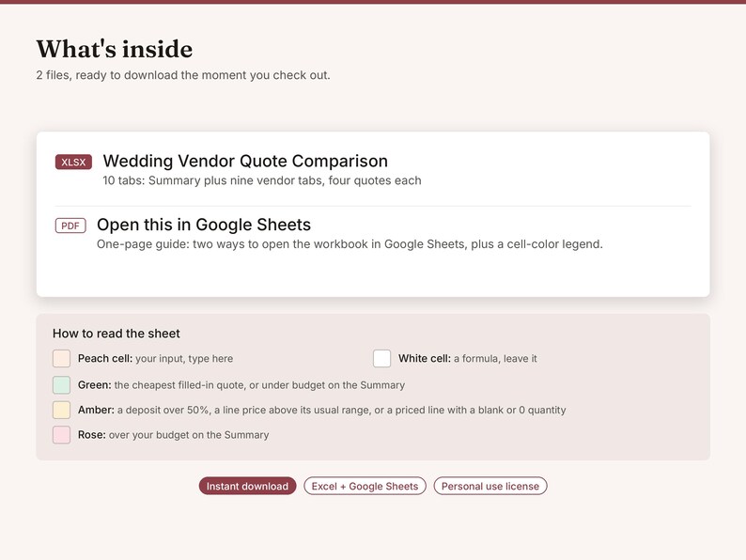Click 'Green: the cheapest filled-in quote' text
Screen dimensions: 746x560
pos(241,385)
